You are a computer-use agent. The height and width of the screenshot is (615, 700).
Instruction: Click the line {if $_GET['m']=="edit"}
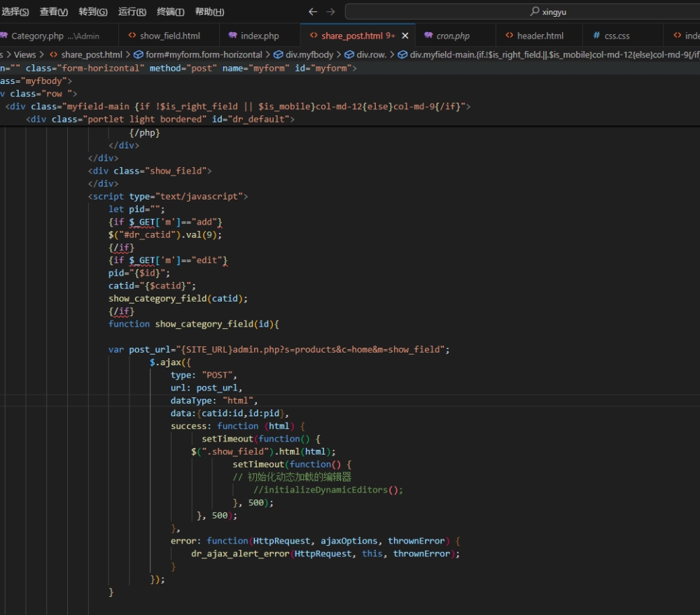coord(168,260)
